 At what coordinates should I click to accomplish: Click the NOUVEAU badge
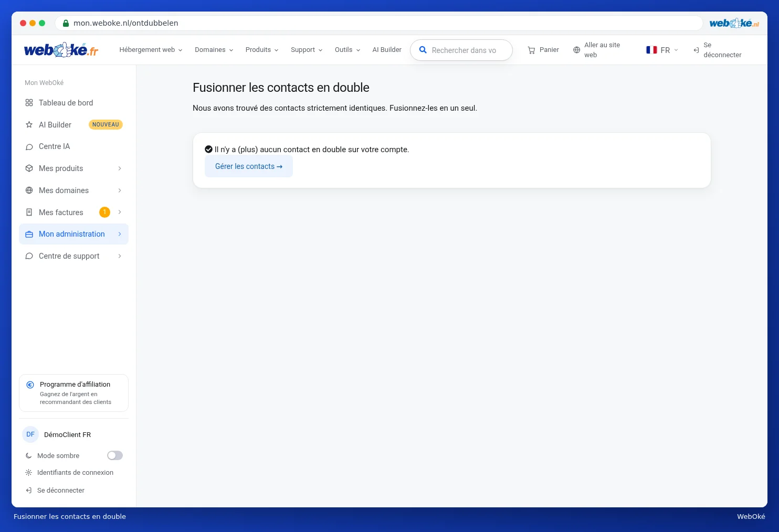(x=106, y=125)
